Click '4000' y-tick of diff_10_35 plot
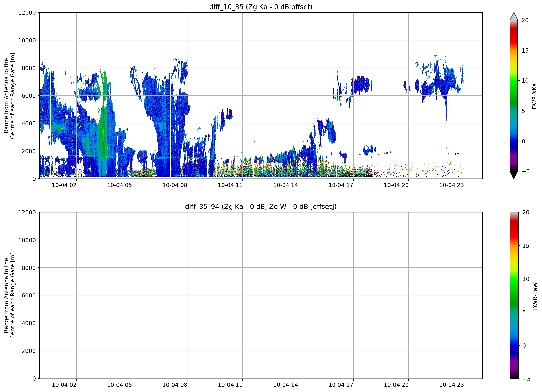This screenshot has height=392, width=542. point(29,123)
